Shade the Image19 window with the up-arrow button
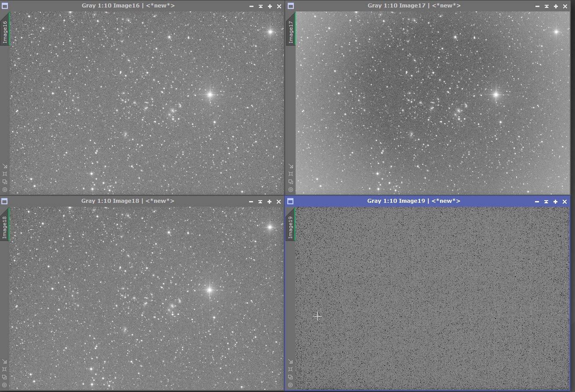This screenshot has width=575, height=392. pyautogui.click(x=546, y=201)
